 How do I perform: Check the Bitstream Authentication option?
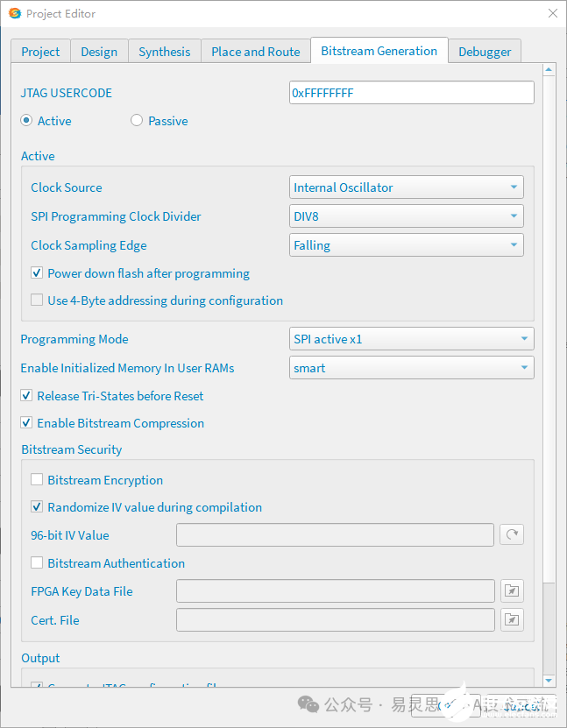pos(37,563)
